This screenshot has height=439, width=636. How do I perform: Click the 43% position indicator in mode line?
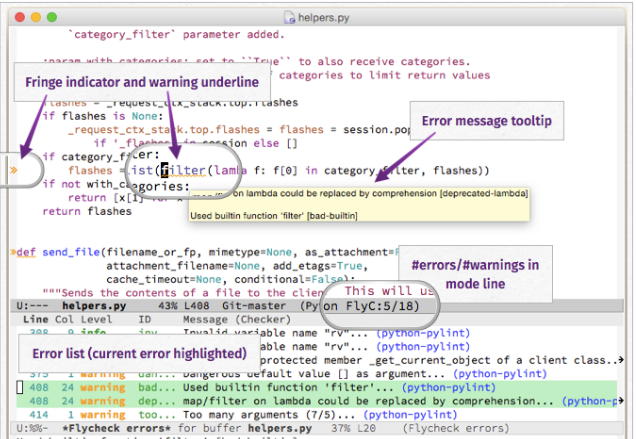[x=168, y=306]
